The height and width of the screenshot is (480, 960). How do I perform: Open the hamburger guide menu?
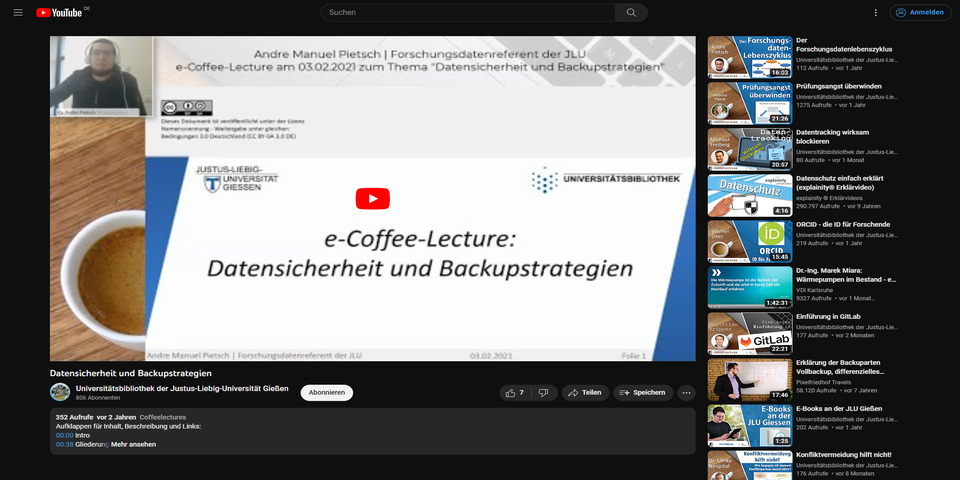[x=18, y=12]
